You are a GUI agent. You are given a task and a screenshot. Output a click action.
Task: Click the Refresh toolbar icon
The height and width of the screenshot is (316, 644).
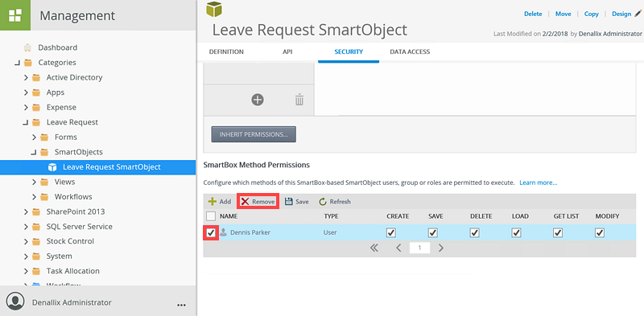323,202
